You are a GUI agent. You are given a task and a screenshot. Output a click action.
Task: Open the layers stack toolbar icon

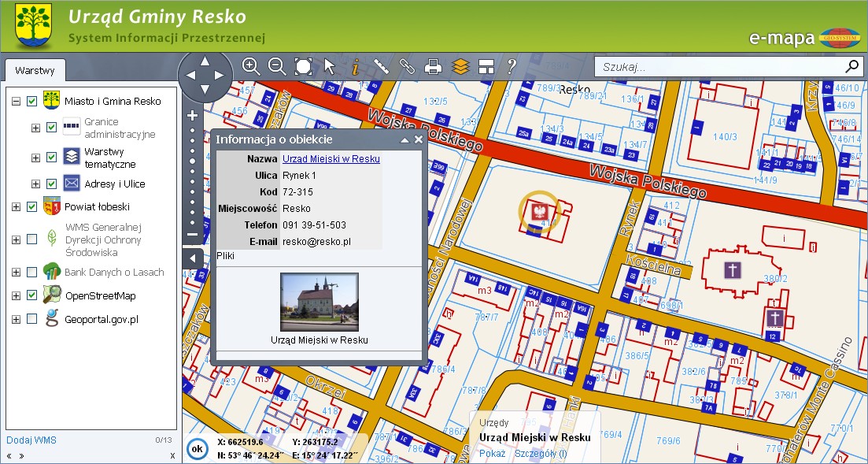[x=460, y=67]
